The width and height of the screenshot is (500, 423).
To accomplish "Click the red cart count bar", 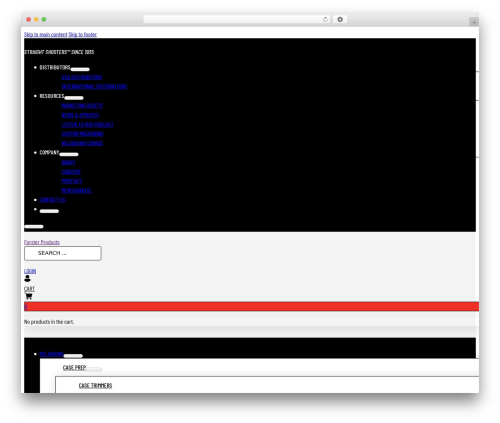I will [251, 306].
